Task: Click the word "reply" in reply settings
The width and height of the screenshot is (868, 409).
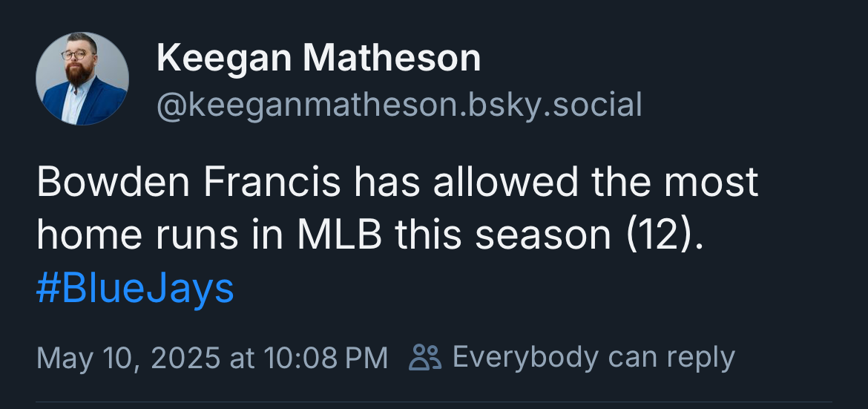Action: 700,357
